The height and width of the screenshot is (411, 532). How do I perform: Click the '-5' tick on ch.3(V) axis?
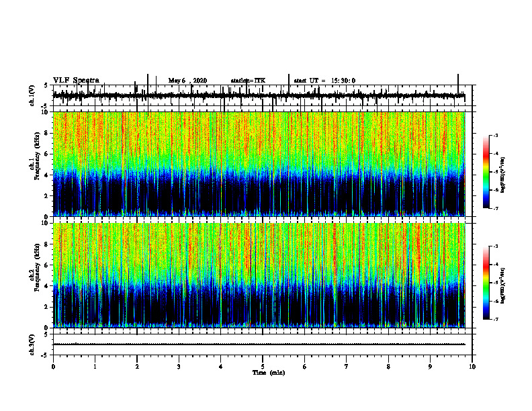click(x=44, y=355)
